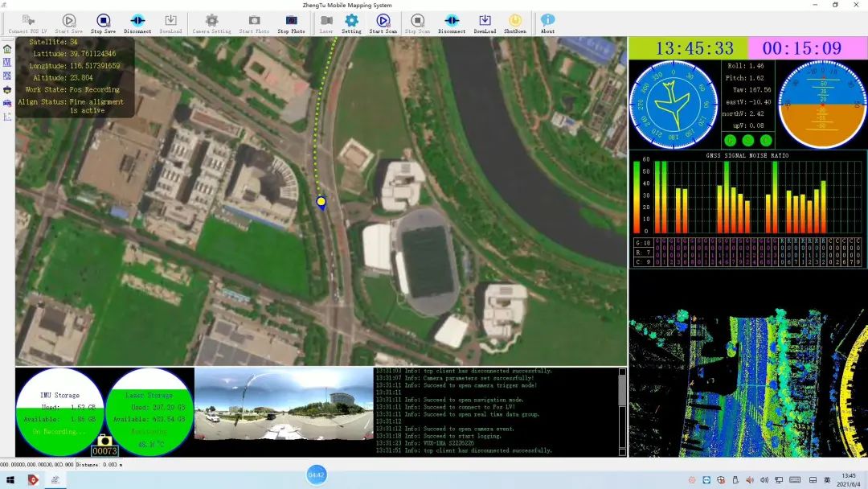Image resolution: width=868 pixels, height=489 pixels.
Task: Click the Work State 'Pos Recording' text
Action: (x=95, y=90)
